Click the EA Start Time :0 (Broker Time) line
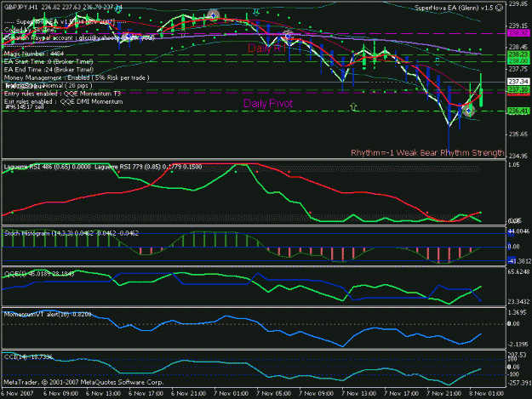The width and height of the screenshot is (532, 399). point(49,62)
